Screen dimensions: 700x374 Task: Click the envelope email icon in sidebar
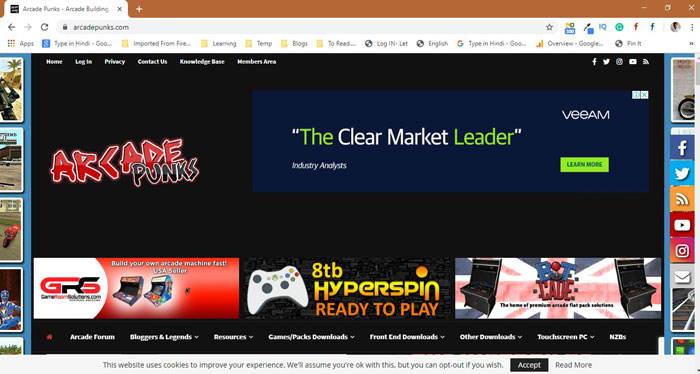tap(682, 277)
